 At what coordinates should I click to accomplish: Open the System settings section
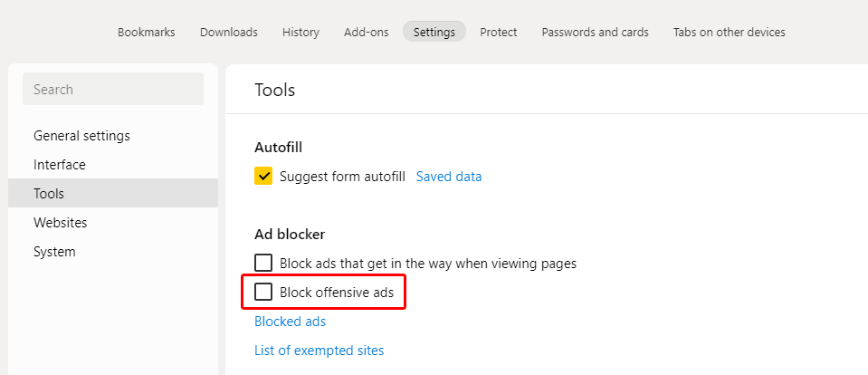tap(54, 252)
